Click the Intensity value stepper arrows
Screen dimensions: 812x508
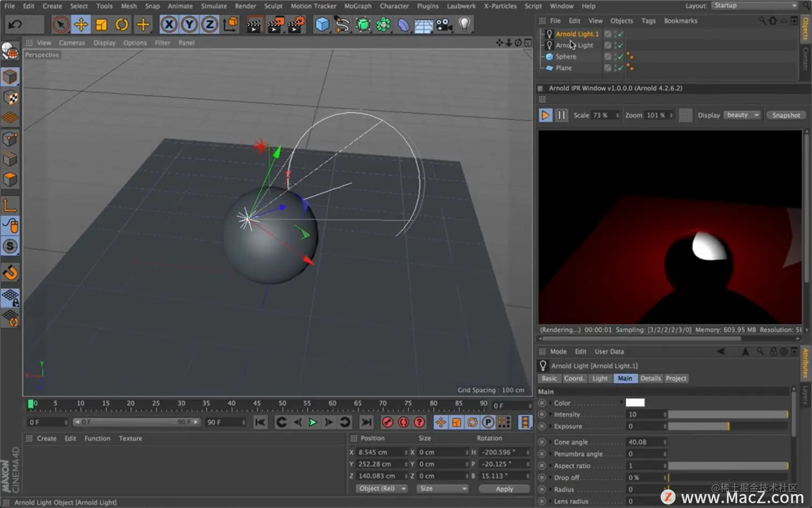(665, 414)
